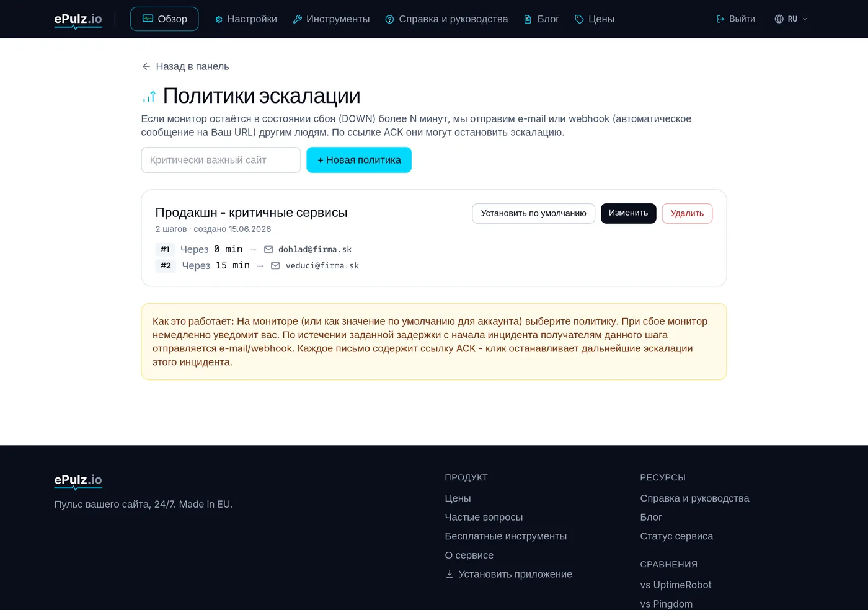
Task: Open Инструменты menu item
Action: pyautogui.click(x=331, y=19)
